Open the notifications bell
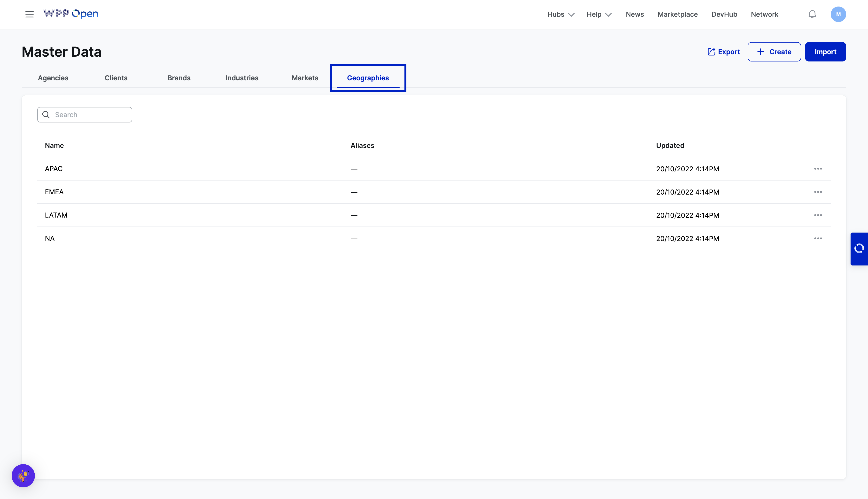The width and height of the screenshot is (868, 499). point(812,14)
